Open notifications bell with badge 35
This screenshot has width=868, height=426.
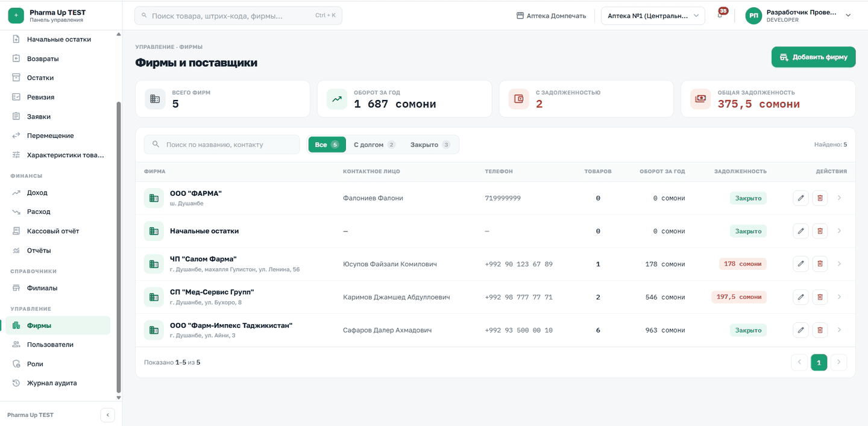720,15
